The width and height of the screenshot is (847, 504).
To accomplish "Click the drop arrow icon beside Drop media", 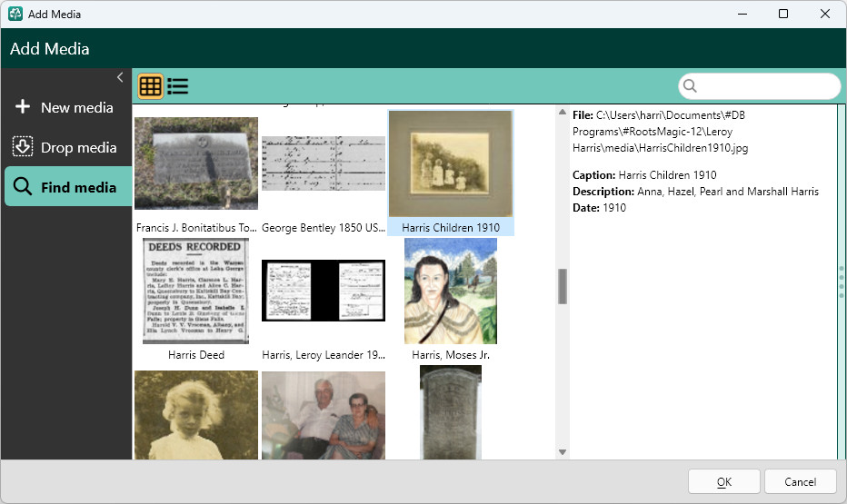I will click(23, 146).
